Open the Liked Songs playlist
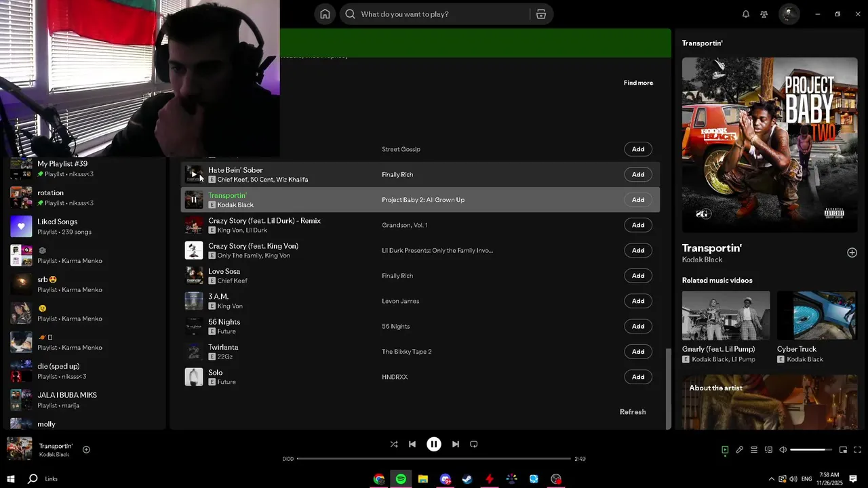The height and width of the screenshot is (488, 868). pyautogui.click(x=85, y=226)
